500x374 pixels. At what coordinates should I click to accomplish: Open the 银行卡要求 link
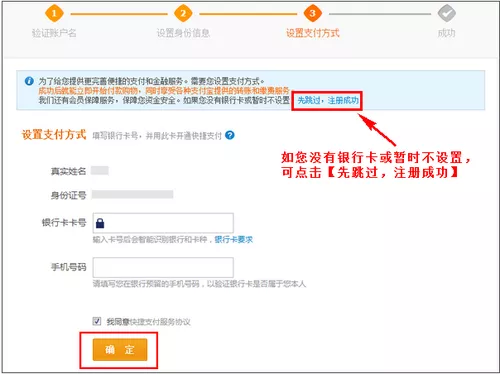[234, 239]
